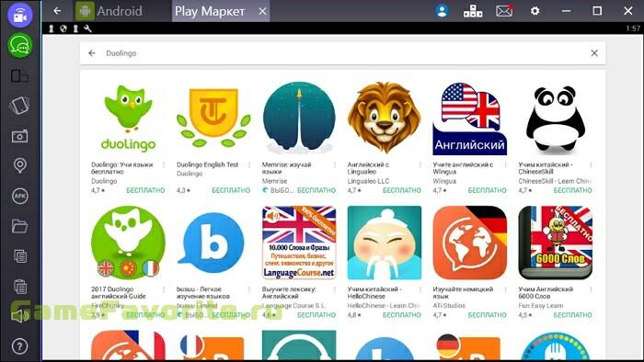
Task: Open overflow menu for Memrise app card
Action: coord(335,165)
